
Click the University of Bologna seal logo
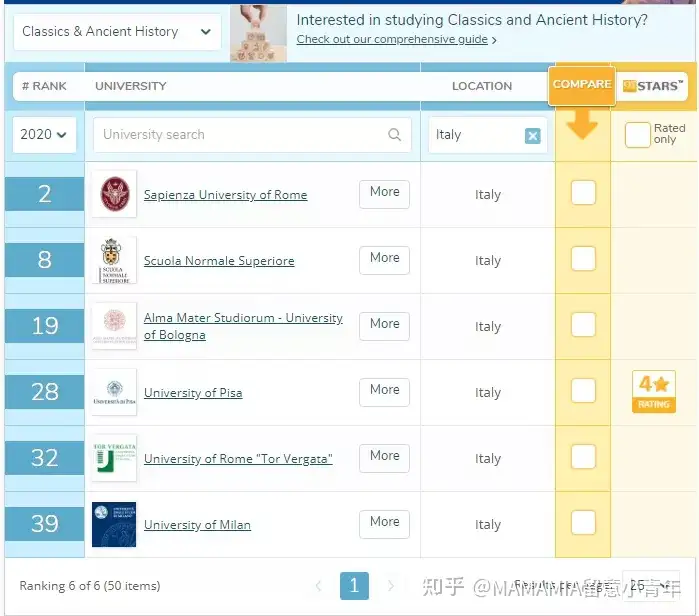(114, 326)
